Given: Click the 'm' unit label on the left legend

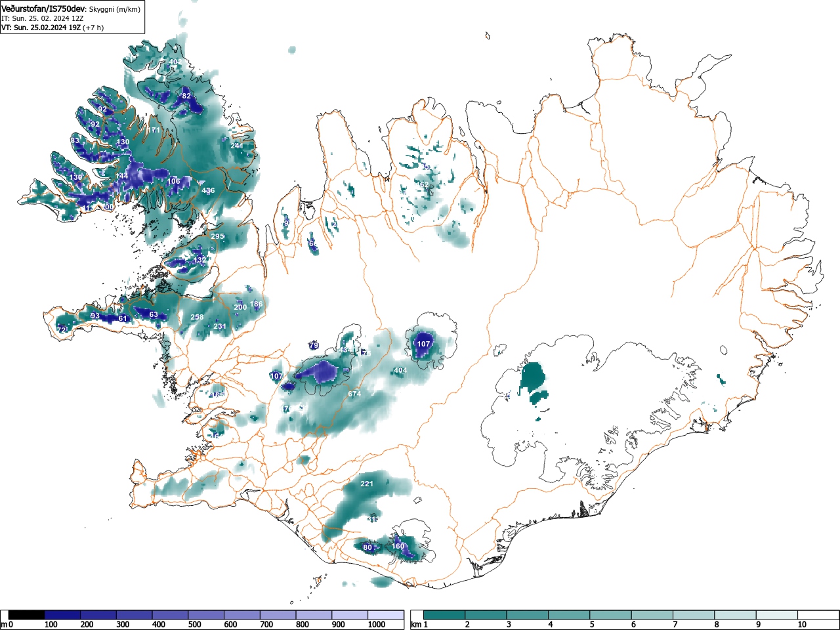Looking at the screenshot, I should click(4, 625).
